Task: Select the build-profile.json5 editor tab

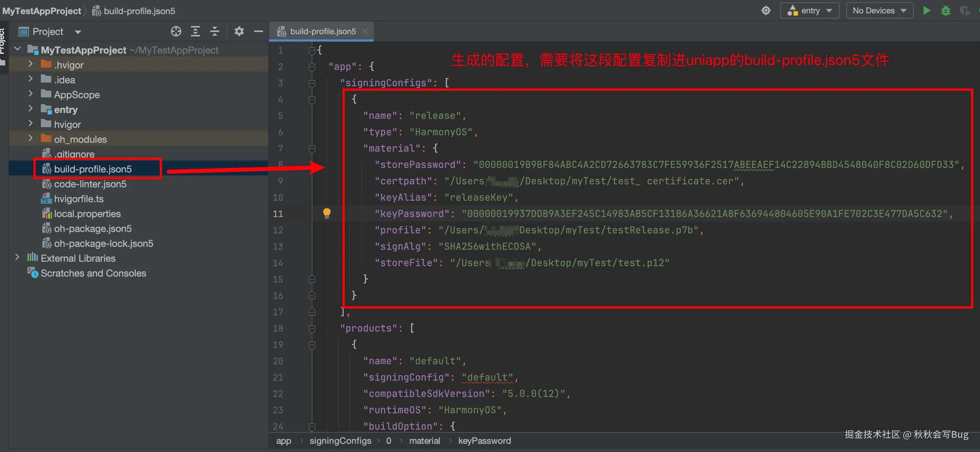Action: [322, 32]
